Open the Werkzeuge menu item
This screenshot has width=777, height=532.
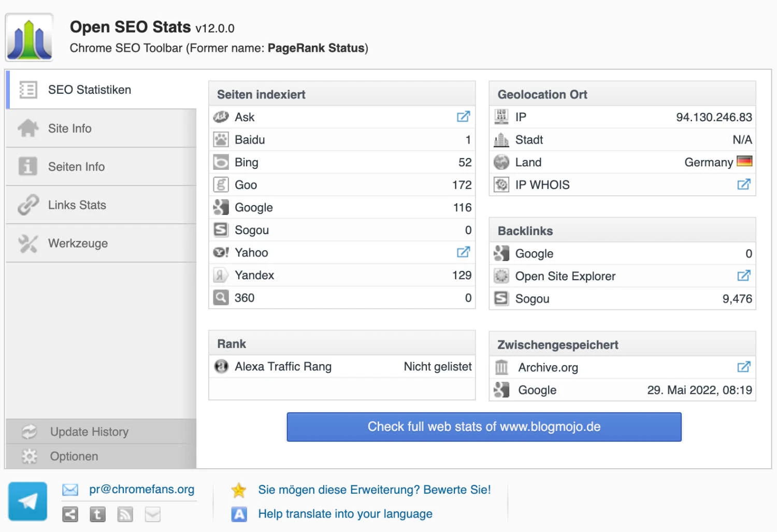[78, 243]
